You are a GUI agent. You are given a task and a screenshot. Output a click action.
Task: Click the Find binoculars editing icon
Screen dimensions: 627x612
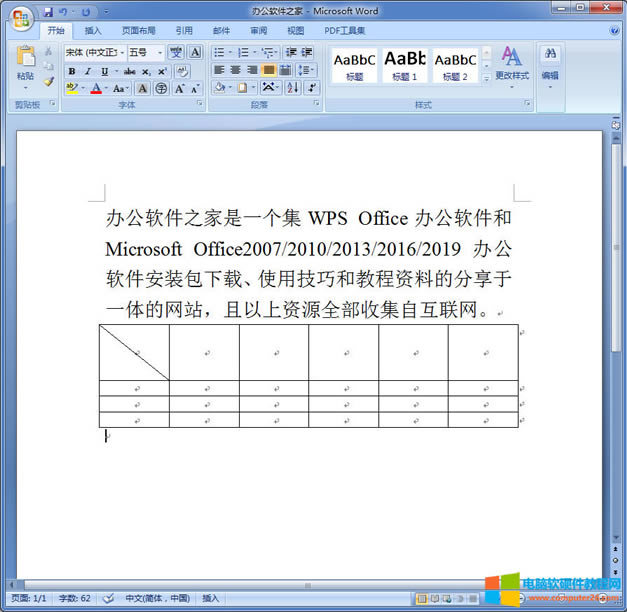pos(550,56)
